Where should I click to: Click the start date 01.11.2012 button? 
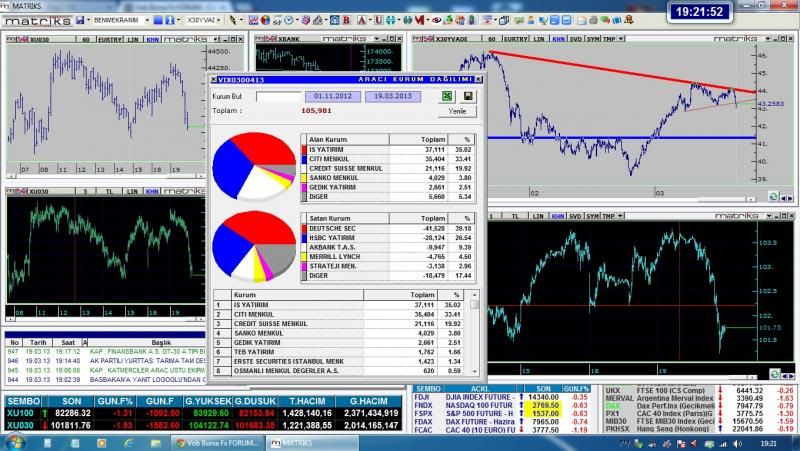point(333,96)
